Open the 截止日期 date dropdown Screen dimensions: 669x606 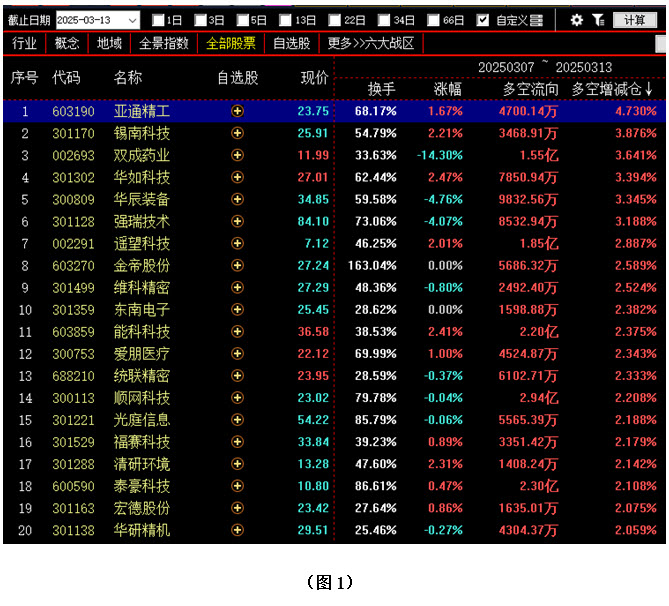(x=132, y=20)
